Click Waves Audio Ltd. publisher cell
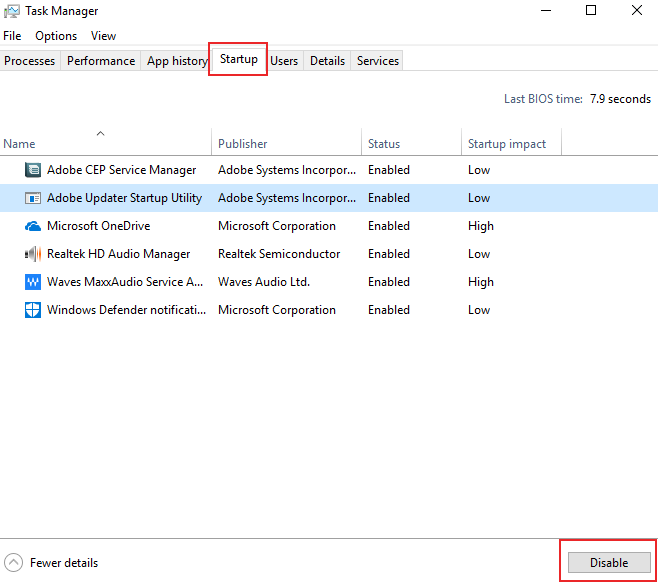Viewport: 658px width, 583px height. coord(264,282)
